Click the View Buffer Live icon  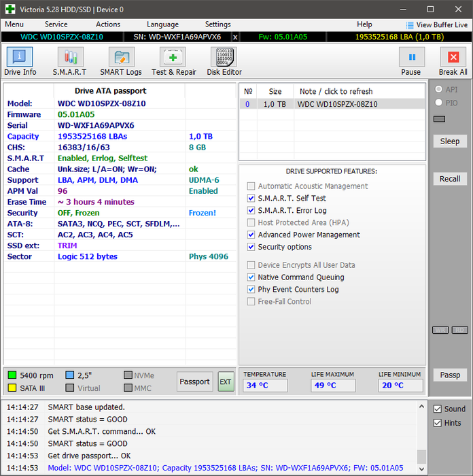pyautogui.click(x=410, y=25)
